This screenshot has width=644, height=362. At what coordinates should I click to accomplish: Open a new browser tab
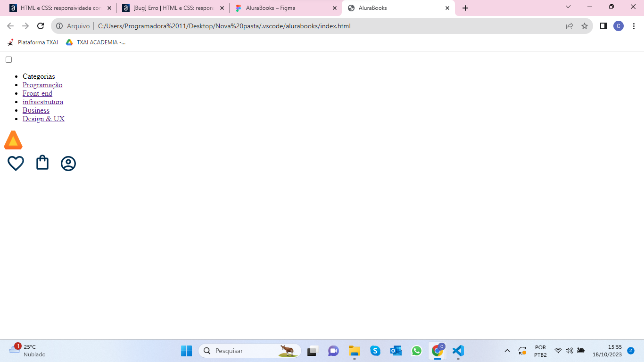[465, 8]
